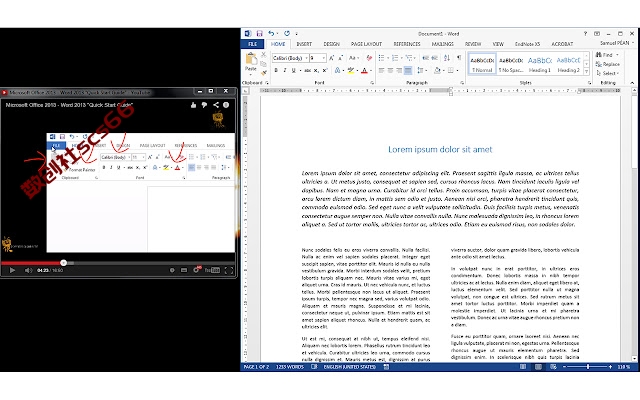Share the YouTube video
Viewport: 640px width, 400px height.
coord(216,105)
